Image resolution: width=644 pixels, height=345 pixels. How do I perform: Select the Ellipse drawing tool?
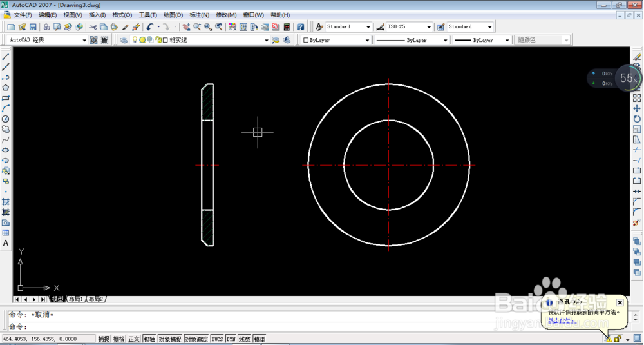(x=6, y=150)
